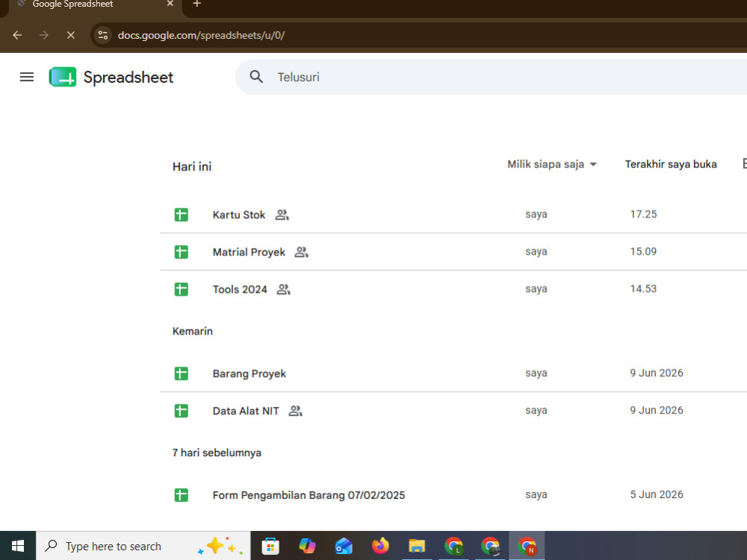Click shared people icon beside Data Alat NIT
Screen dimensions: 747x560
click(x=295, y=411)
